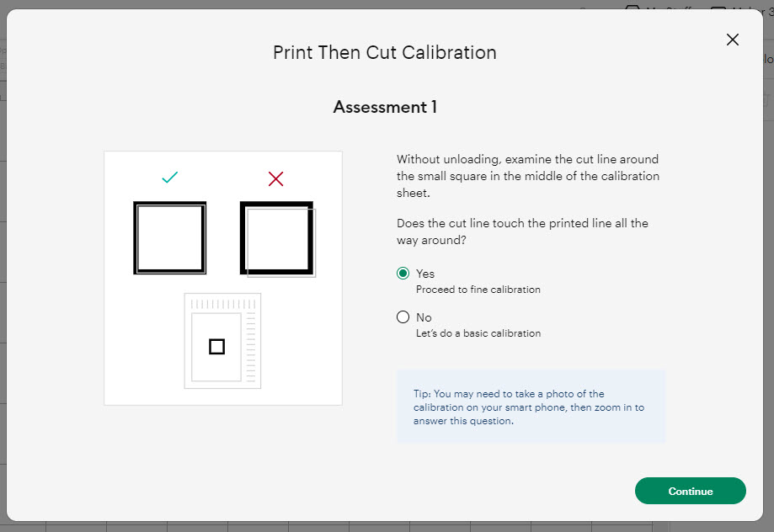Click the calibration sheet diagram thumbnail
Screen dimensions: 774x532
click(x=222, y=340)
